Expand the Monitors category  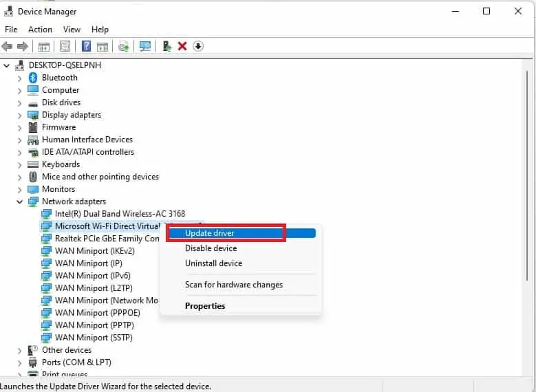coord(19,190)
